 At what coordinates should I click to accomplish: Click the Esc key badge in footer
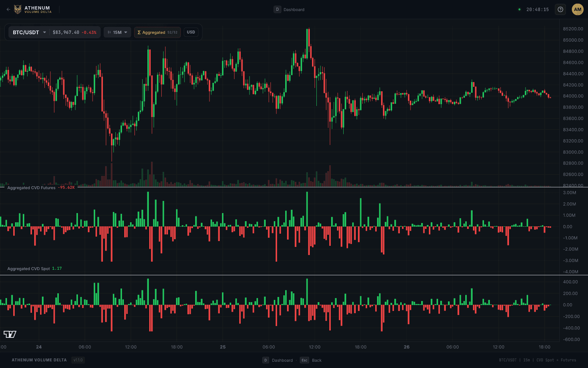click(304, 360)
